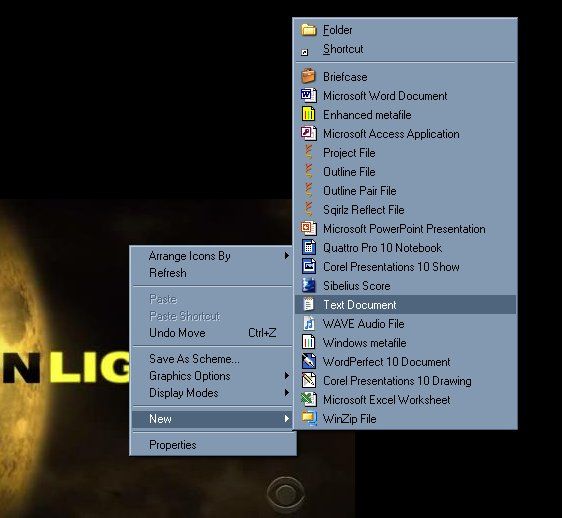The image size is (562, 518).
Task: Click the Ctrl+Z shortcut text
Action: click(262, 333)
